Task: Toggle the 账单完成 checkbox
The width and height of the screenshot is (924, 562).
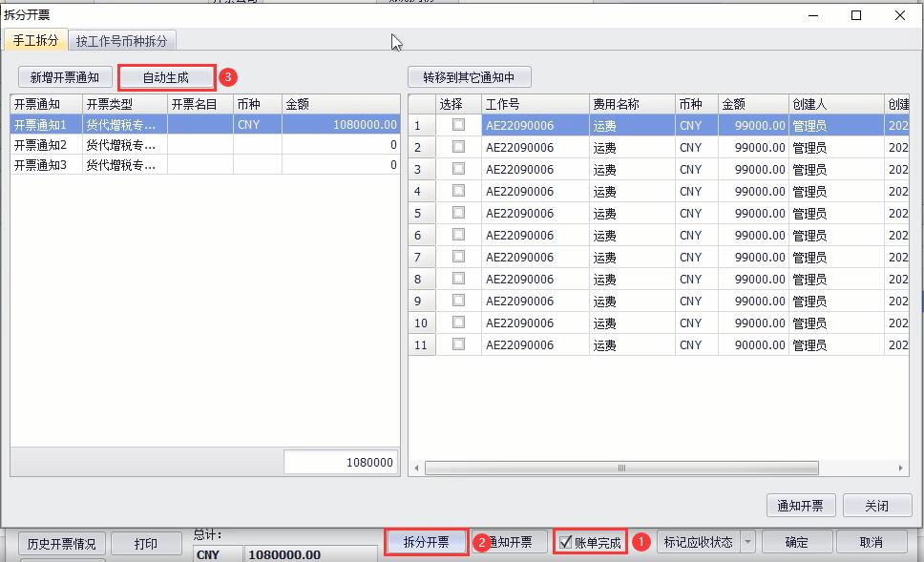Action: click(x=566, y=542)
